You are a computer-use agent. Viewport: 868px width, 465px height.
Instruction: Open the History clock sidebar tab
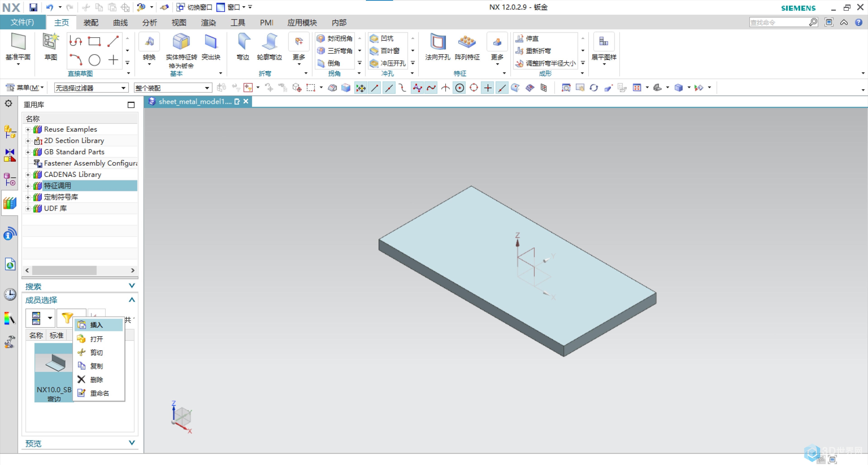point(10,295)
